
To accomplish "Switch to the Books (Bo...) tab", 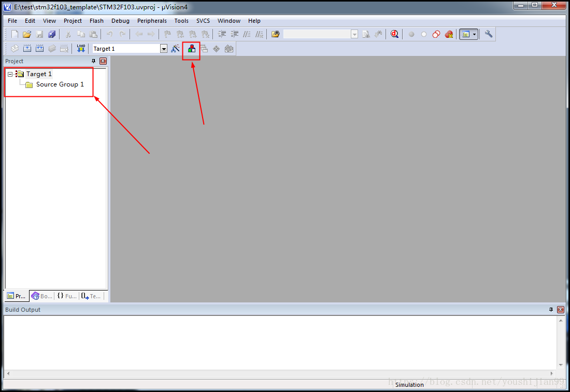I will click(x=42, y=296).
